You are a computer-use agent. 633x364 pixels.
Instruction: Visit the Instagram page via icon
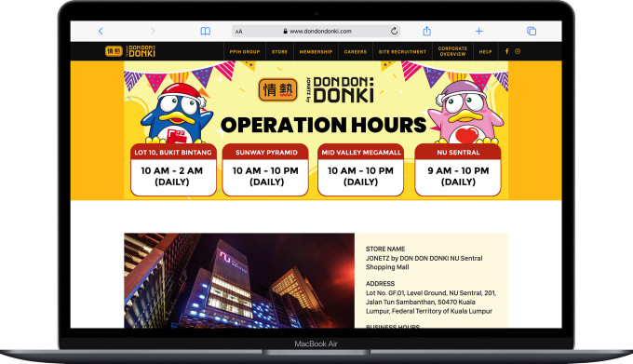pos(518,51)
